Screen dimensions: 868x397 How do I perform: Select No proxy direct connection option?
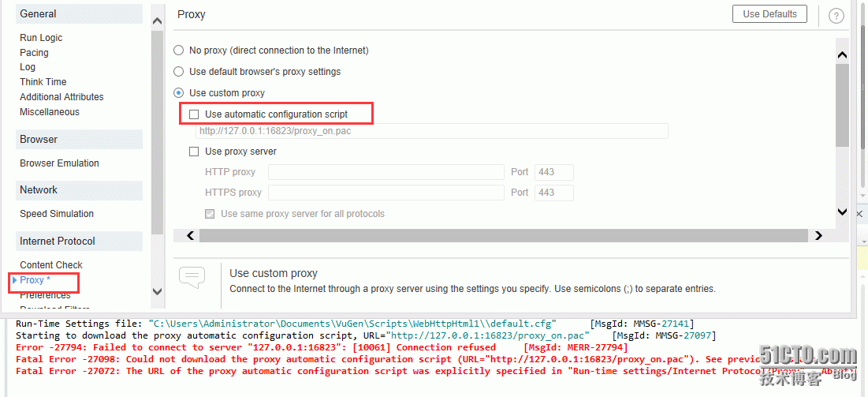(178, 51)
